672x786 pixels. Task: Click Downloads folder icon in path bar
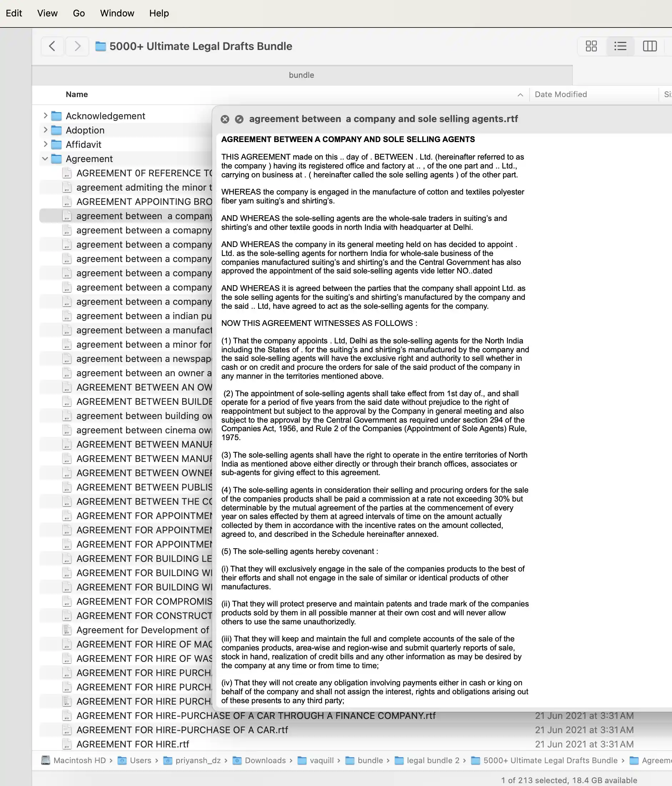(237, 760)
